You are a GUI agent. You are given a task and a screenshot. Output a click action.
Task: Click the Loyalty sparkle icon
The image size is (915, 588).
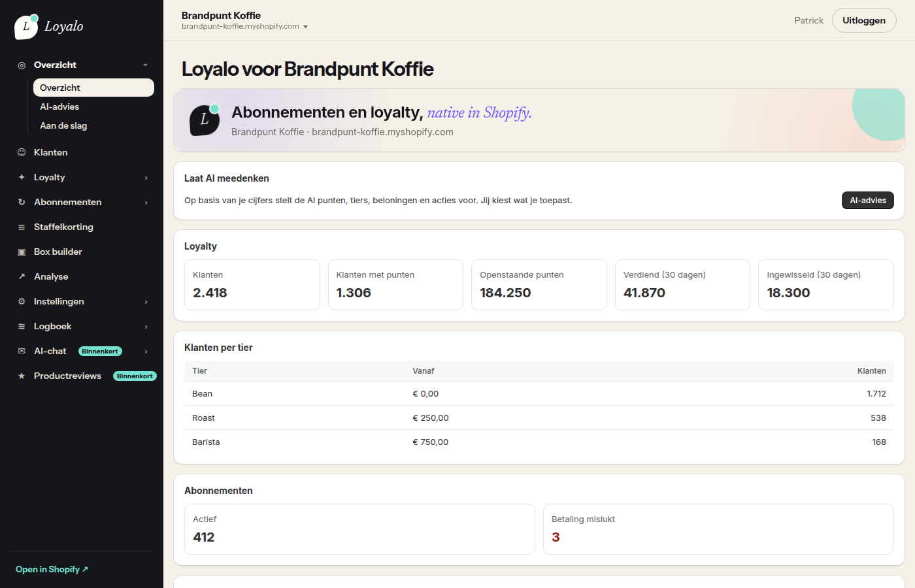coord(22,177)
